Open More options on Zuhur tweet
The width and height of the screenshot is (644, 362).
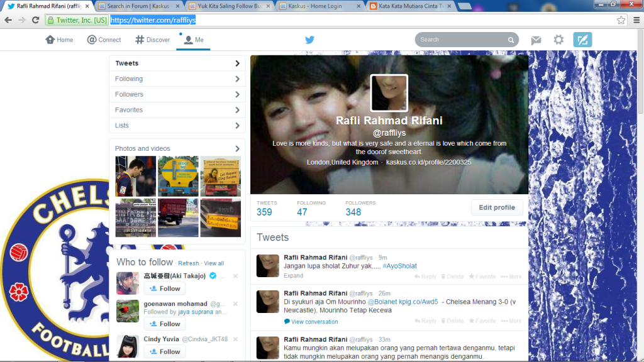point(511,277)
